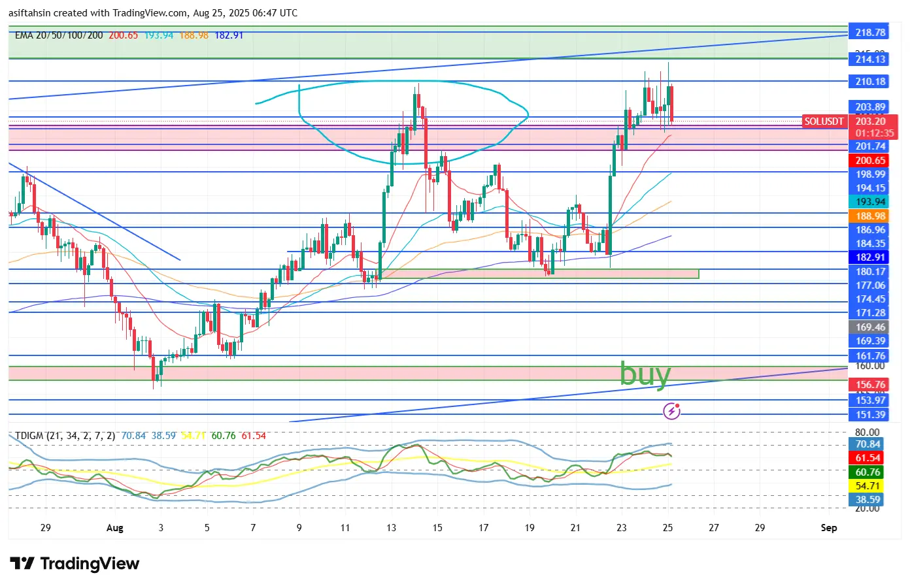Click the 184.35 price axis label
Image resolution: width=910 pixels, height=588 pixels.
tap(870, 244)
